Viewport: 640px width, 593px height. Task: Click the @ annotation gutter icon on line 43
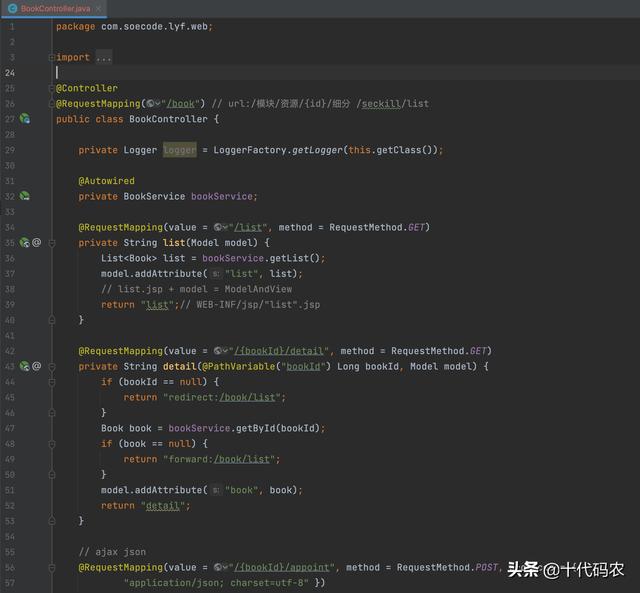(37, 366)
